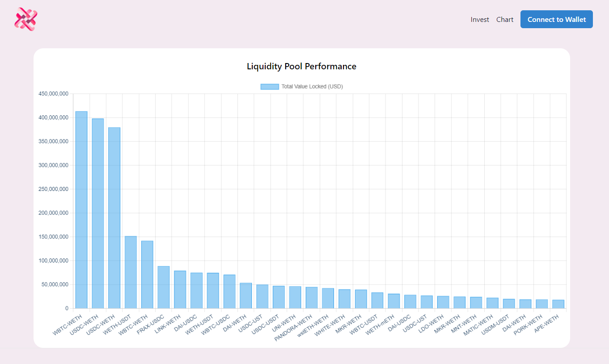
Task: Click the wstETH-WETH x-axis label
Action: click(312, 326)
